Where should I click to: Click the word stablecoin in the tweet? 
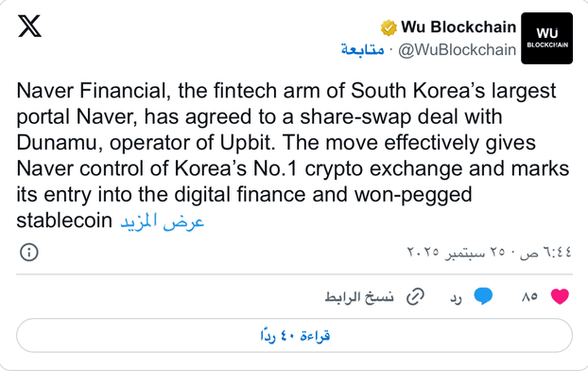(64, 221)
